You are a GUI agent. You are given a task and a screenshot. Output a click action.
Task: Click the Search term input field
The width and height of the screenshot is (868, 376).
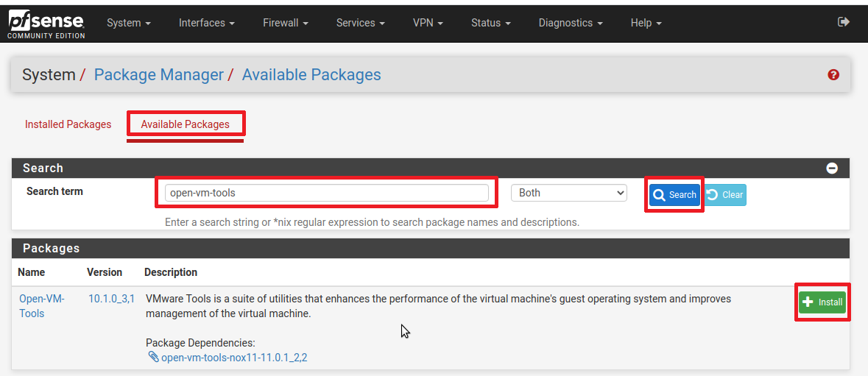tap(327, 193)
